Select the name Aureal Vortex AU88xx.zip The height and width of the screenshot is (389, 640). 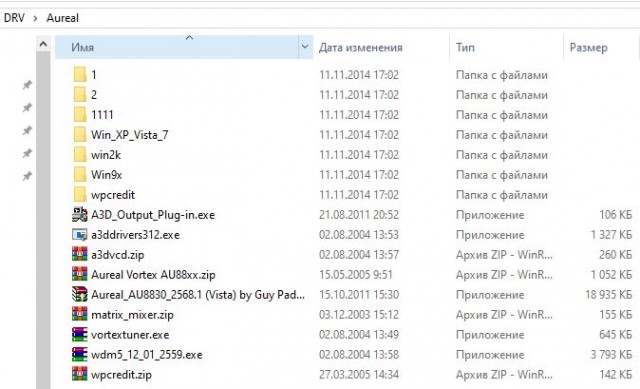(153, 275)
